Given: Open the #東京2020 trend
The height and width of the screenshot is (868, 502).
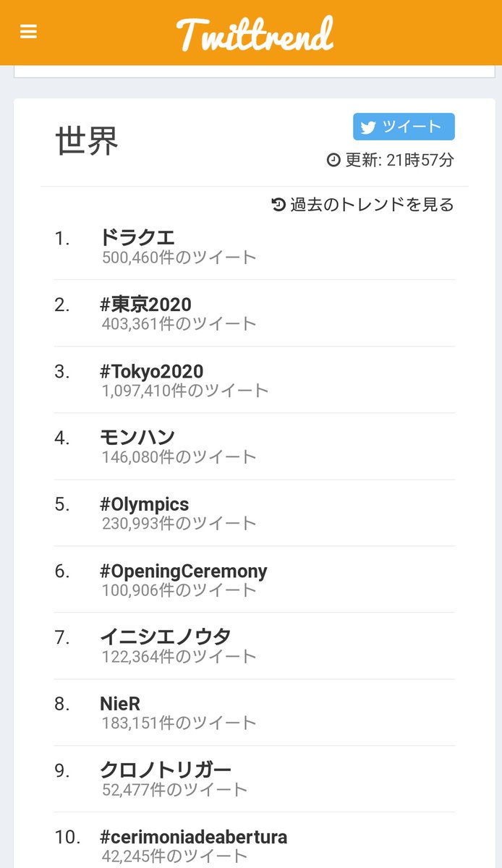Looking at the screenshot, I should tap(145, 304).
